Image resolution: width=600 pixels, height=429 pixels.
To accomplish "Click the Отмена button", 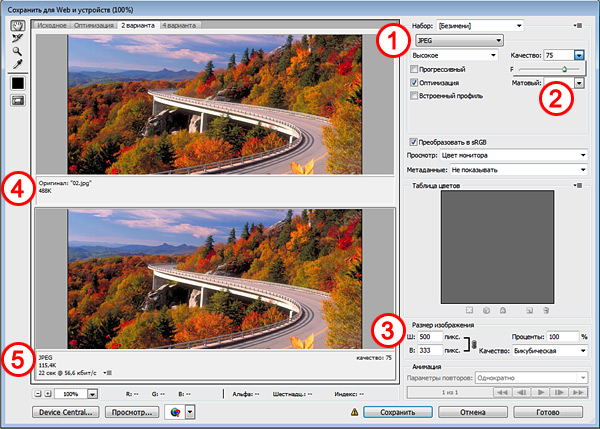I will point(473,412).
